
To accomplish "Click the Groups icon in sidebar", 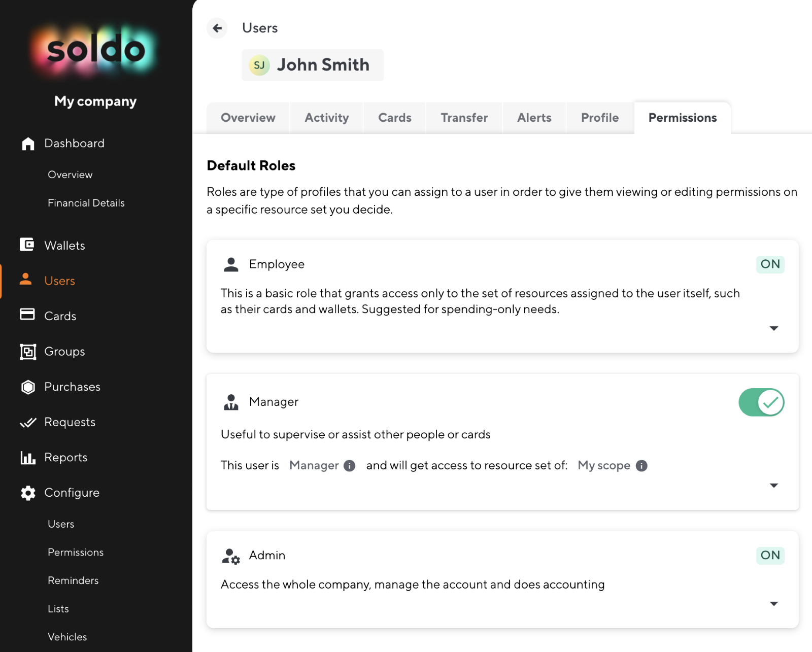I will click(28, 352).
